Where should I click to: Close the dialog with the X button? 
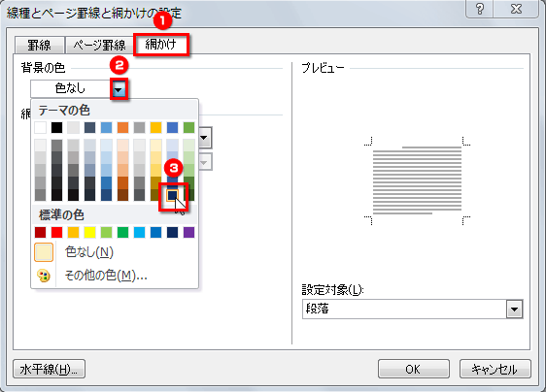(x=516, y=9)
